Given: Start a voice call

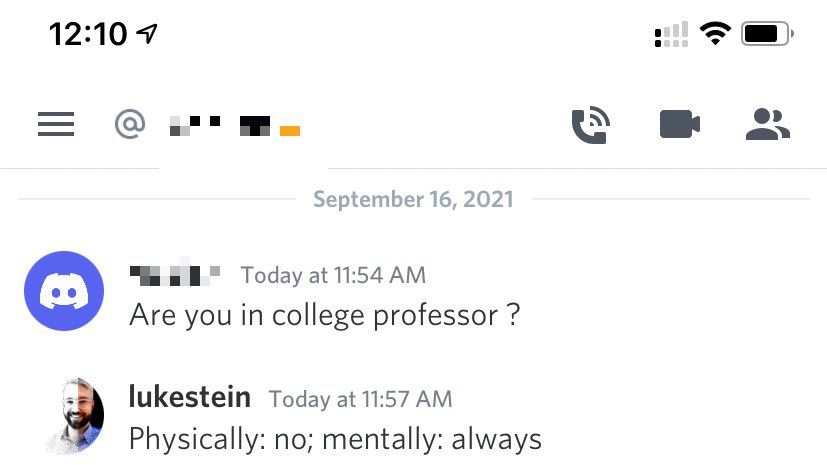Looking at the screenshot, I should coord(590,125).
